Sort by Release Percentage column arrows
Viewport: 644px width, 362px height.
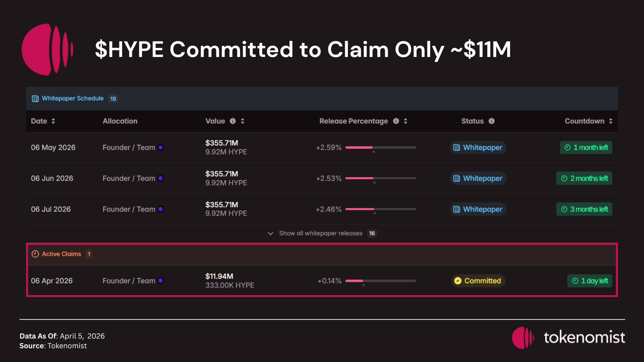click(406, 121)
